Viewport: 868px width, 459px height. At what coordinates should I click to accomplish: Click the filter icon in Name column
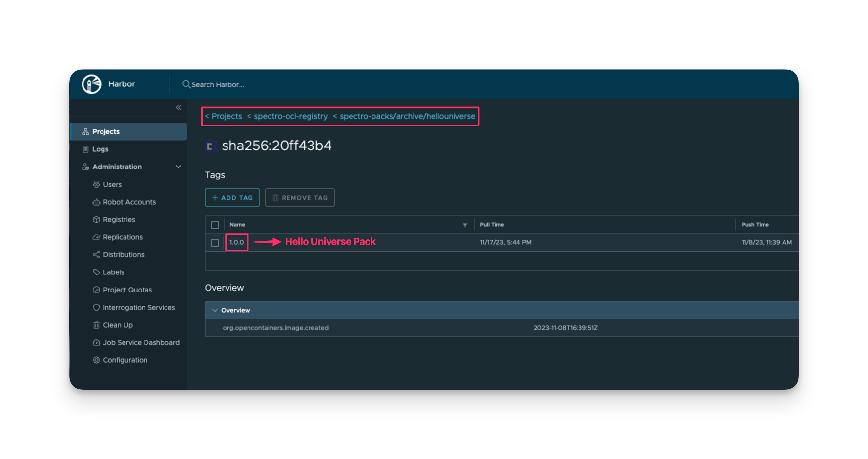[x=465, y=225]
